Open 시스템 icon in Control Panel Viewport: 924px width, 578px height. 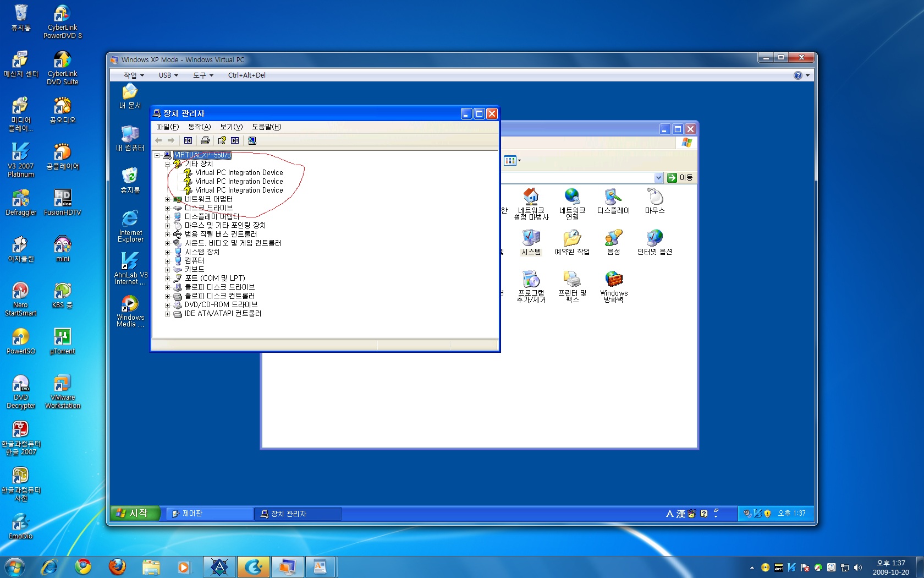coord(531,242)
